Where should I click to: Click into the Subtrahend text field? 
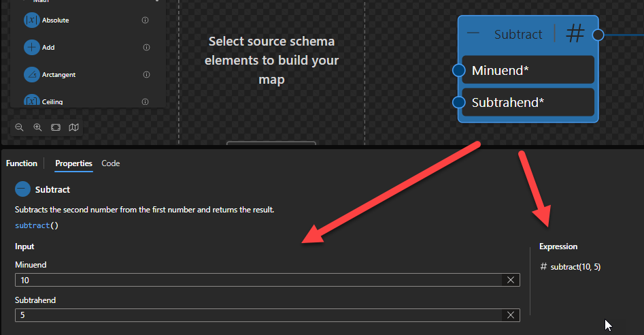[258, 315]
